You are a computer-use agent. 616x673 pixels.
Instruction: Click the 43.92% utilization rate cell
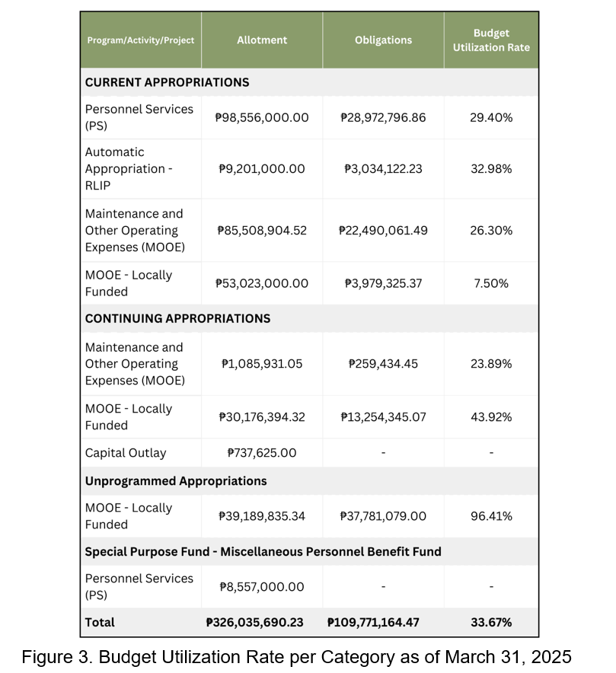pos(491,417)
